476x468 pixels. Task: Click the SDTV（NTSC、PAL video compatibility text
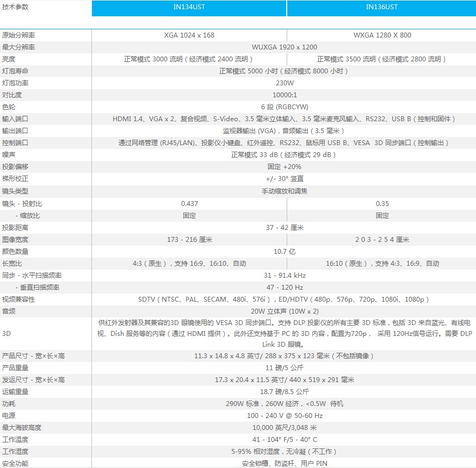(283, 299)
